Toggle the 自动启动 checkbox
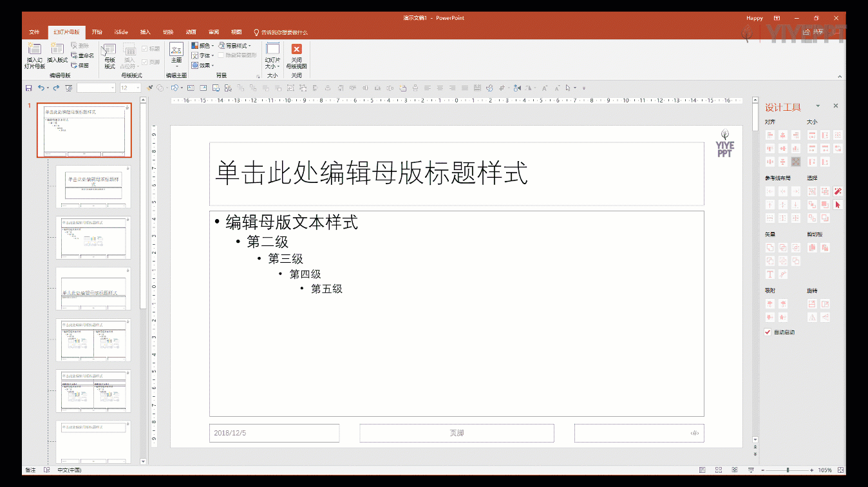 point(768,332)
